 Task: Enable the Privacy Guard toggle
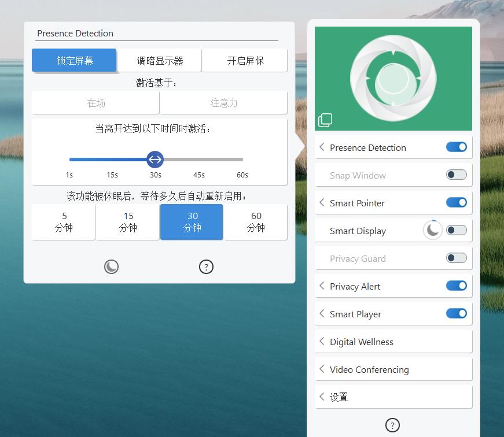[455, 258]
